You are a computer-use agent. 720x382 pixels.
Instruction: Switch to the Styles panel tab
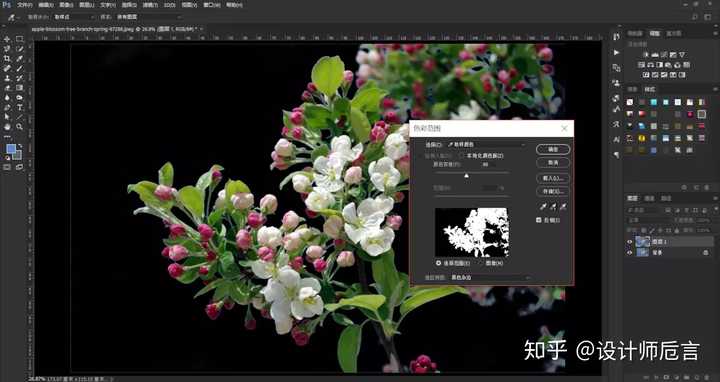pyautogui.click(x=649, y=89)
